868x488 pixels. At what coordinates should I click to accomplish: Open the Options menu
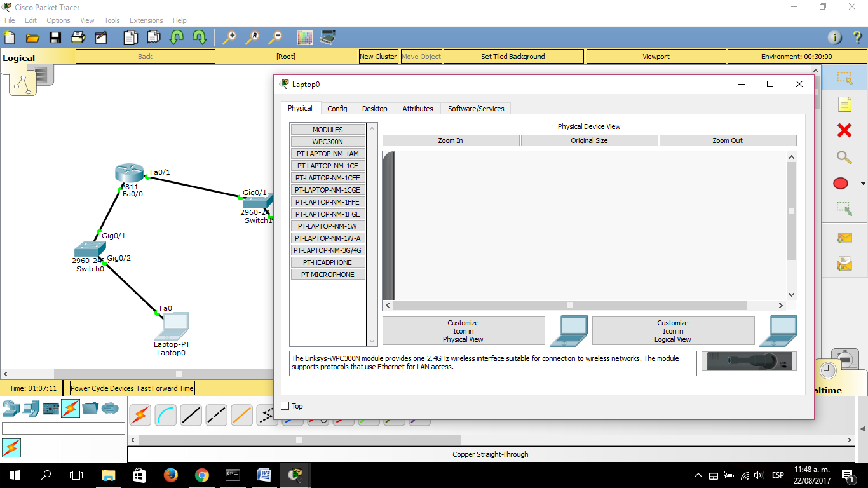coord(58,20)
